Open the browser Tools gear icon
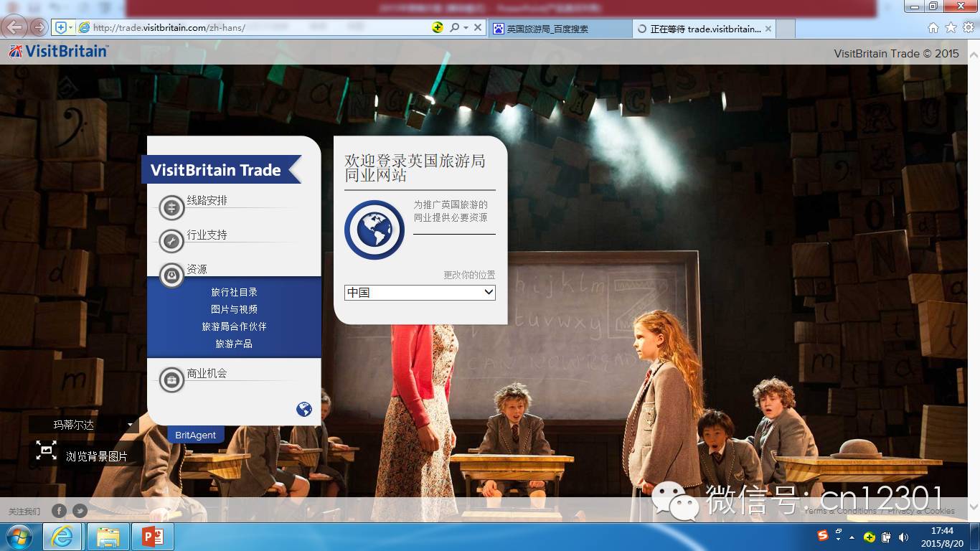The width and height of the screenshot is (980, 551). pyautogui.click(x=968, y=28)
